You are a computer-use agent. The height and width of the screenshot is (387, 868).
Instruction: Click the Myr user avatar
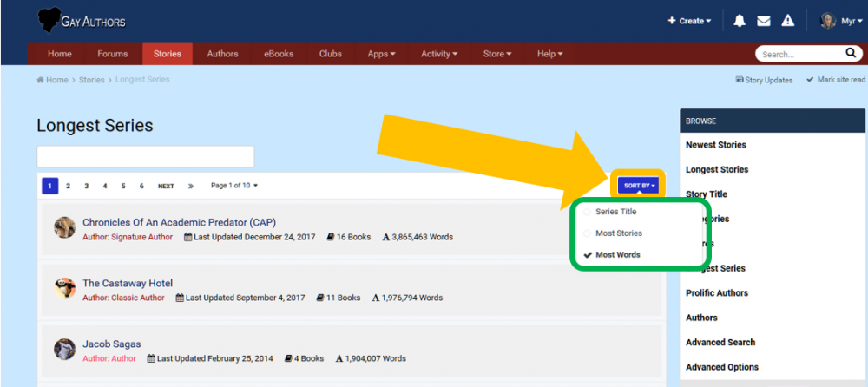tap(828, 21)
